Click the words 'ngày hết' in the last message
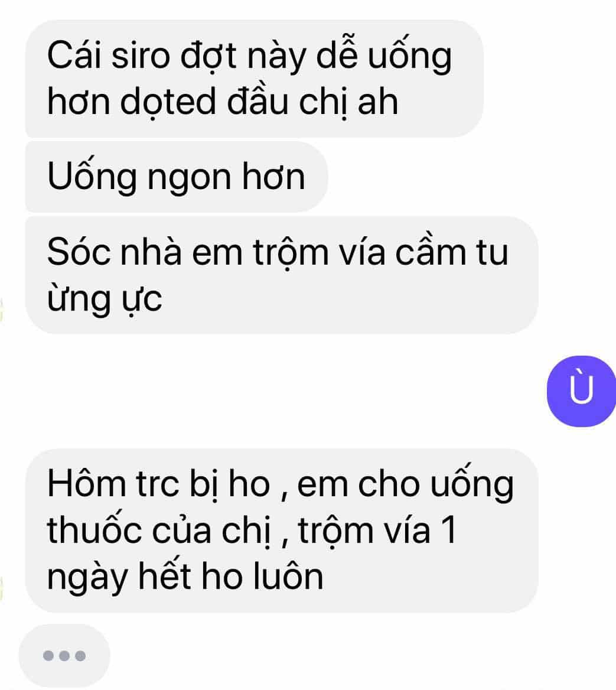This screenshot has width=616, height=690. 119,577
